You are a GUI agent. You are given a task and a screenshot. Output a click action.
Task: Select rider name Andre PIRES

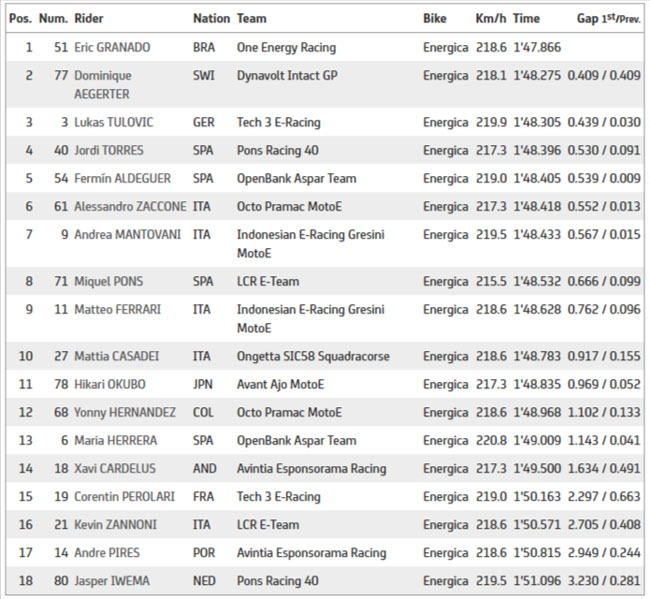click(x=107, y=553)
